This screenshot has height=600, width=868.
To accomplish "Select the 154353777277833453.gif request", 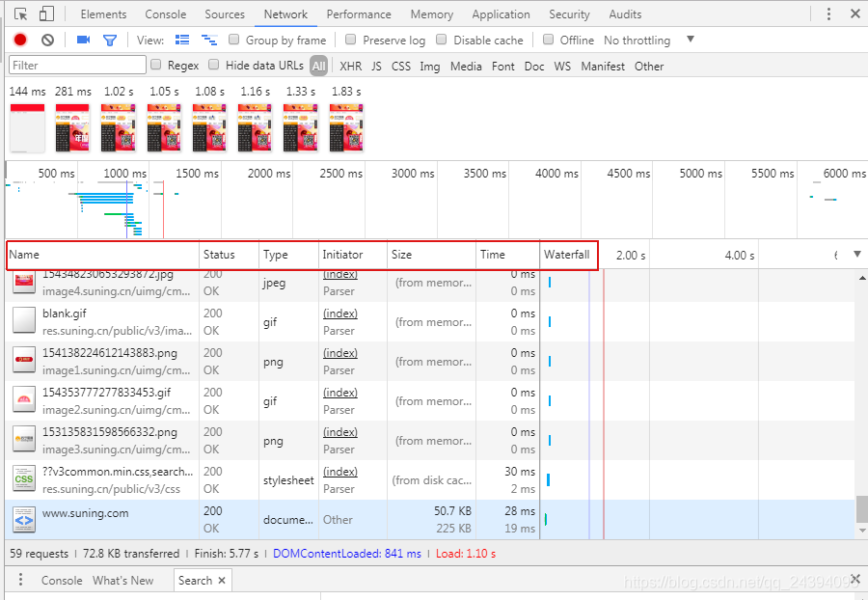I will tap(430, 400).
